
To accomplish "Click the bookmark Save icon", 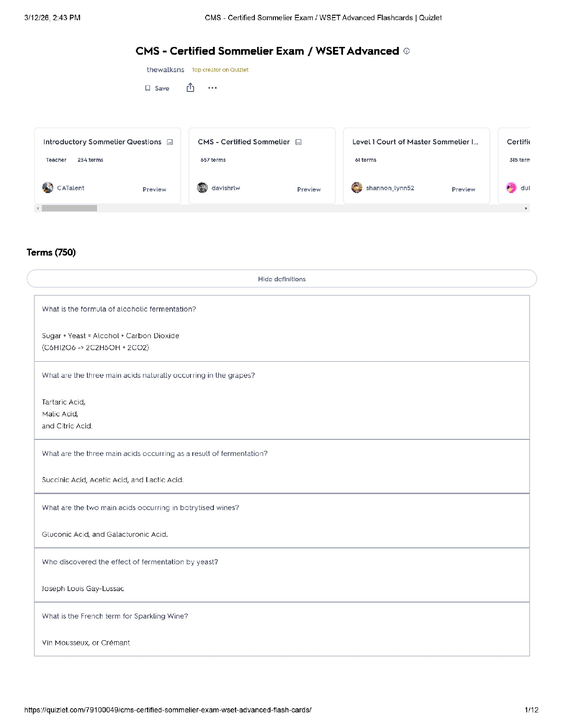I will (x=148, y=88).
